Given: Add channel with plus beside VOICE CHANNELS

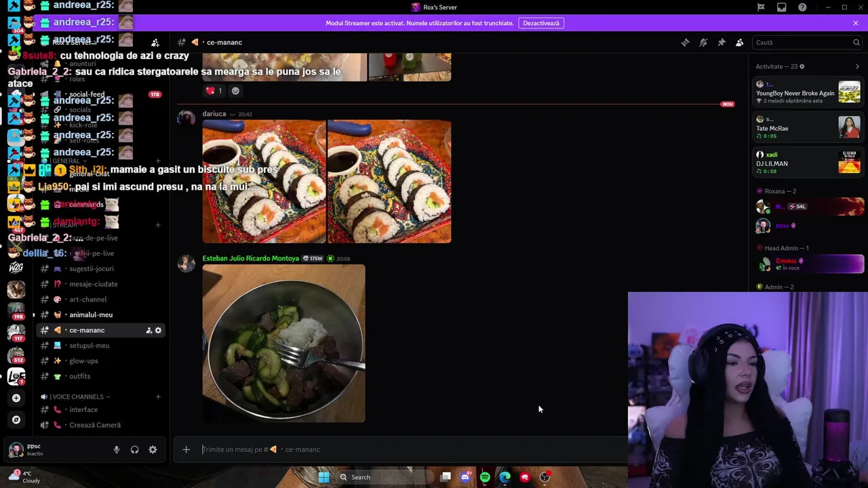Looking at the screenshot, I should [x=158, y=396].
